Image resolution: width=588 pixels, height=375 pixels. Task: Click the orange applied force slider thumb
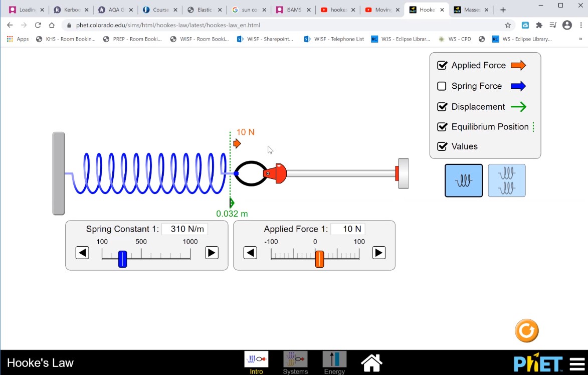pos(319,259)
